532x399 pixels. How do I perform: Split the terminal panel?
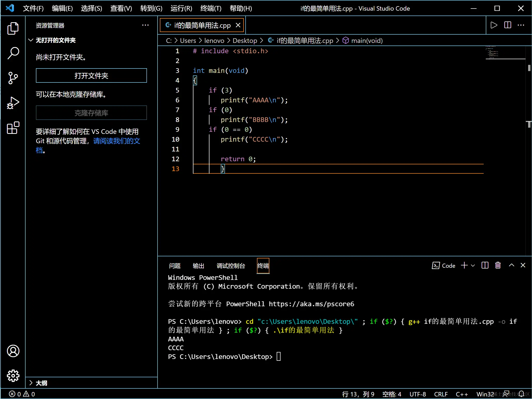485,265
